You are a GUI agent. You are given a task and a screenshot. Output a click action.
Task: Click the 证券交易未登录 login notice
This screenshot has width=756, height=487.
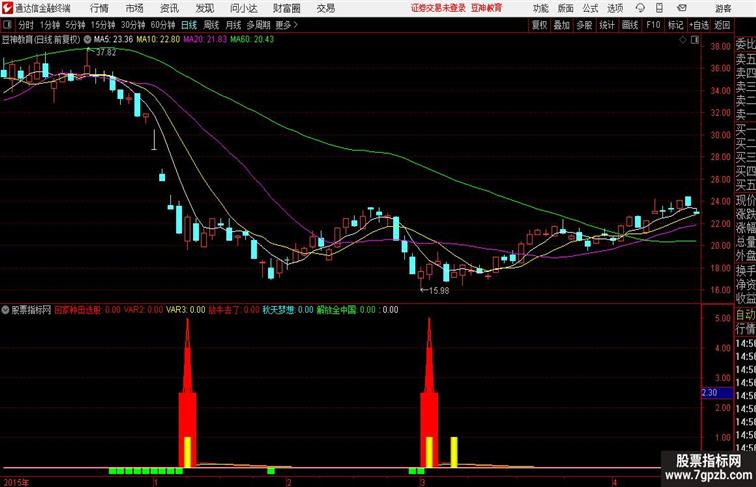(438, 8)
